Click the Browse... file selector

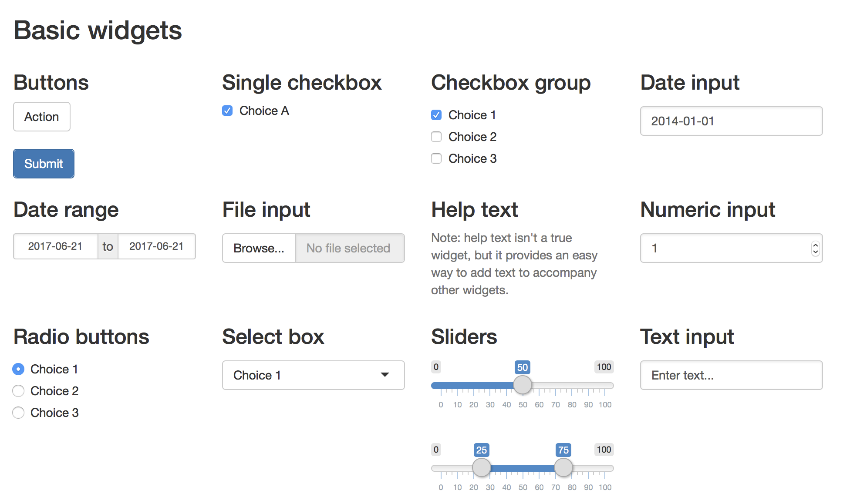pyautogui.click(x=259, y=248)
